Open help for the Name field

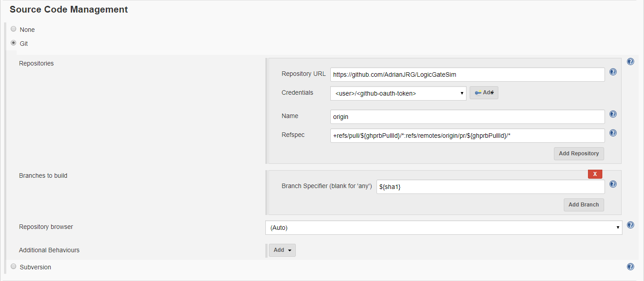coord(613,114)
